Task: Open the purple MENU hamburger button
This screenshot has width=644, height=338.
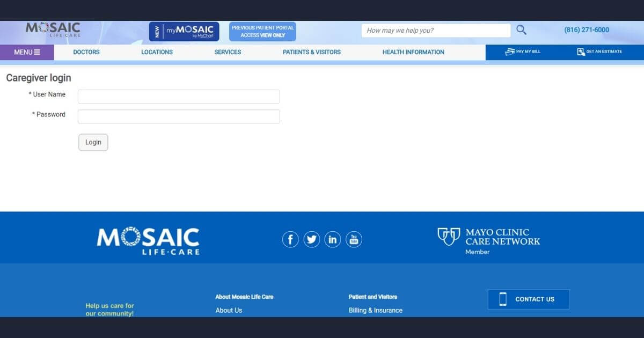Action: (x=27, y=52)
